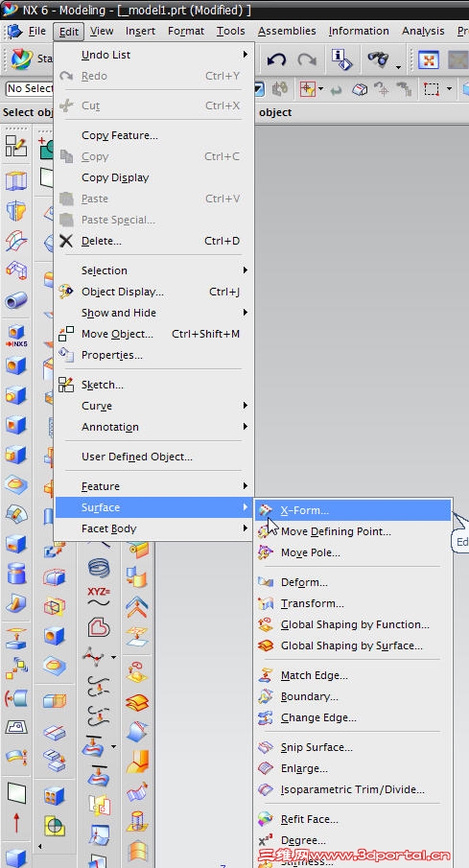Select the Tube feature icon
Screen dimensions: 469x868
(x=16, y=300)
